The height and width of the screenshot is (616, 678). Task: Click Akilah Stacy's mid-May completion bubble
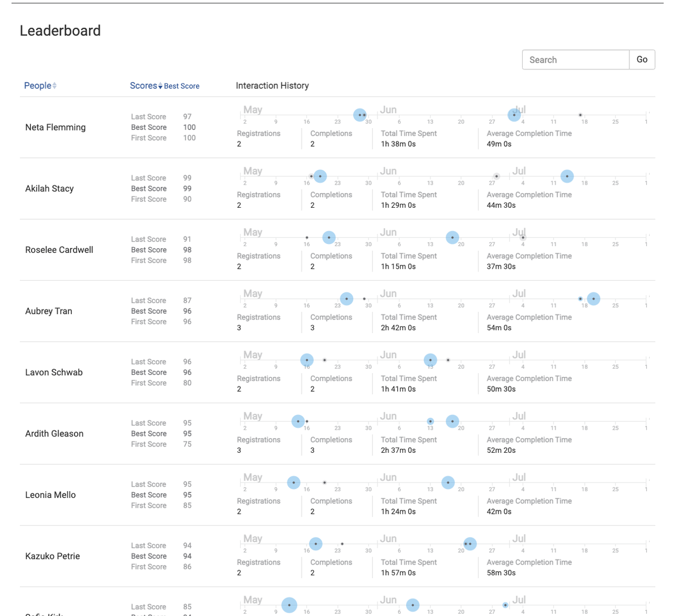320,176
